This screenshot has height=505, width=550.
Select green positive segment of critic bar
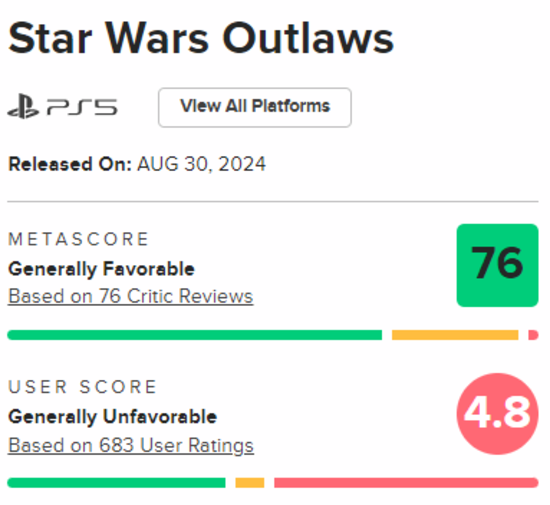pos(195,335)
